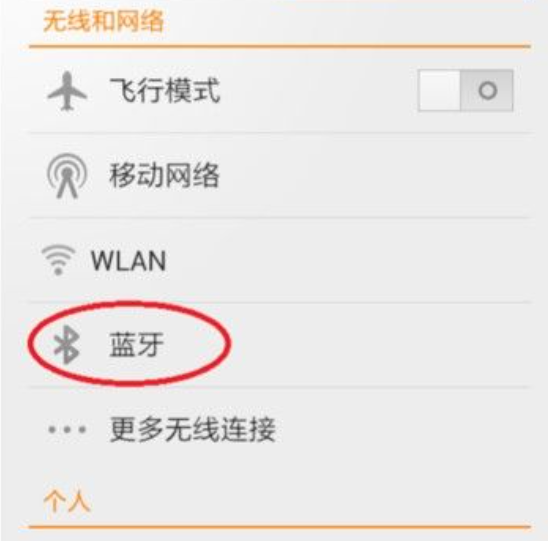
Task: Tap the Bluetooth symbol icon
Action: (x=66, y=344)
